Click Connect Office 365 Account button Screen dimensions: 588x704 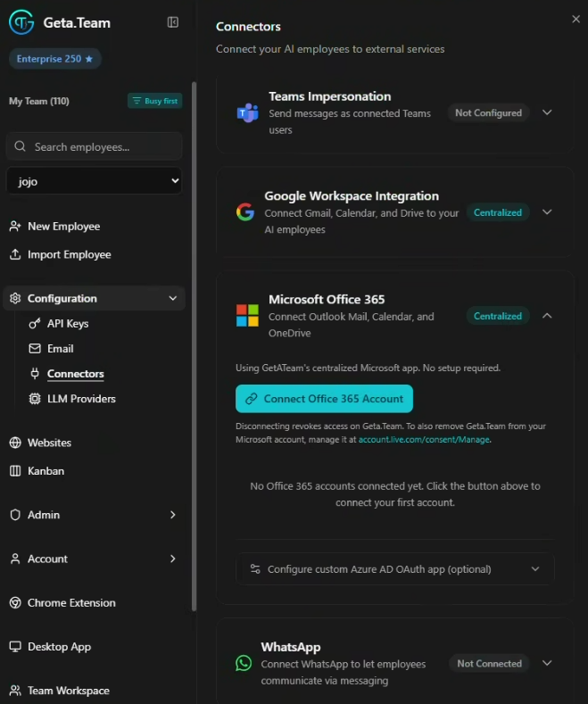coord(324,399)
